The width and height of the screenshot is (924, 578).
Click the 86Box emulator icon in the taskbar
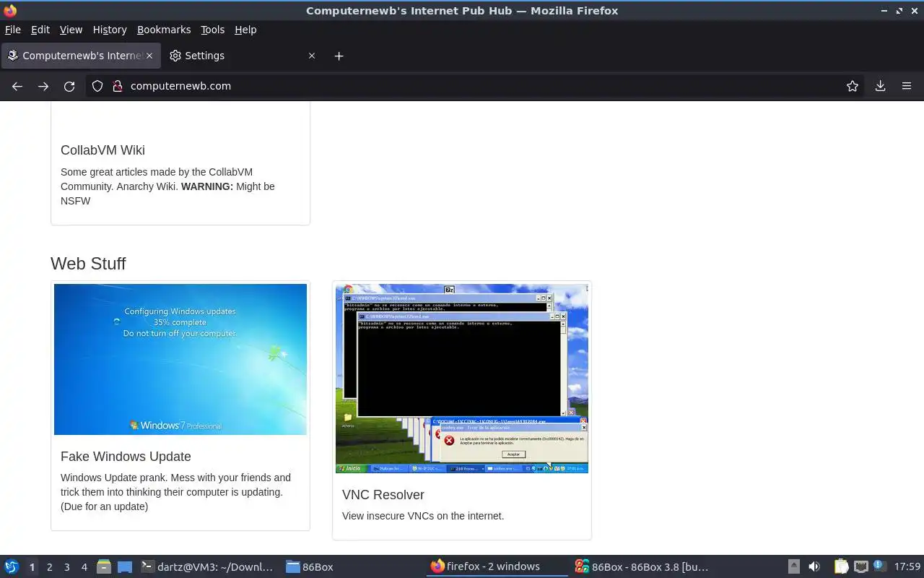(x=582, y=567)
